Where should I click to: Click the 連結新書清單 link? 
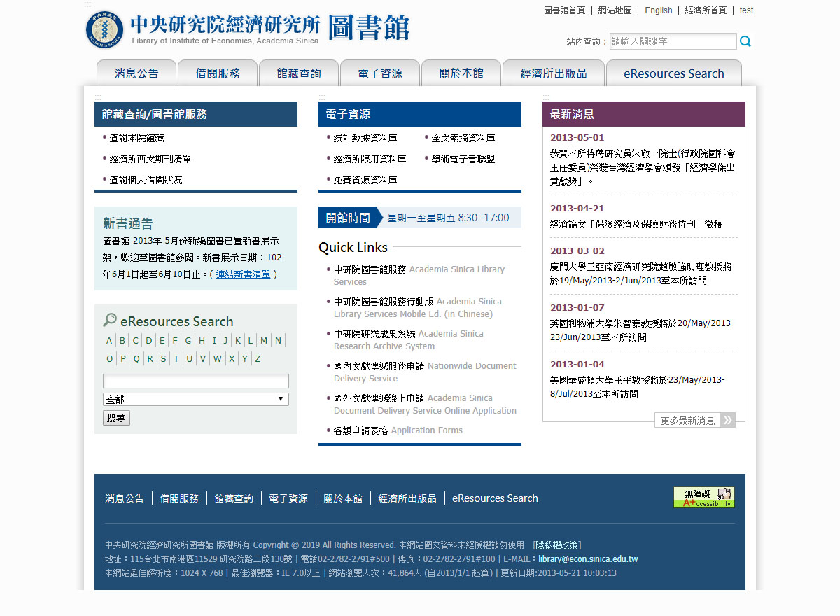[x=243, y=274]
